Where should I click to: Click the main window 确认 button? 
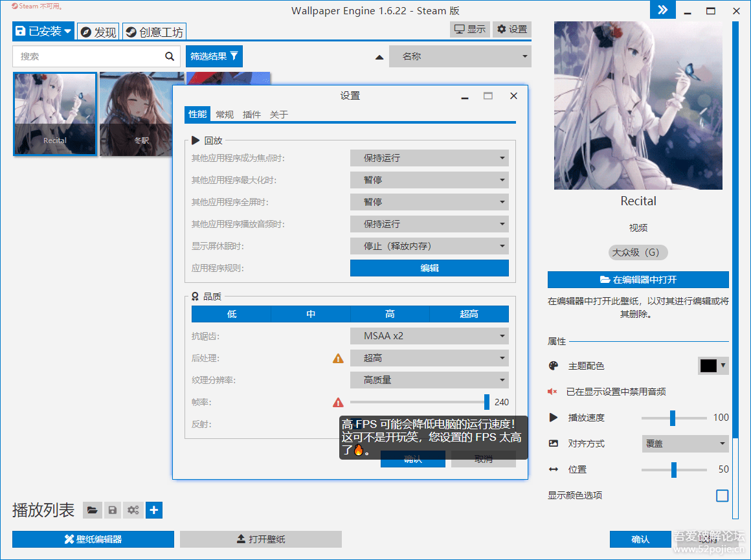click(x=640, y=539)
